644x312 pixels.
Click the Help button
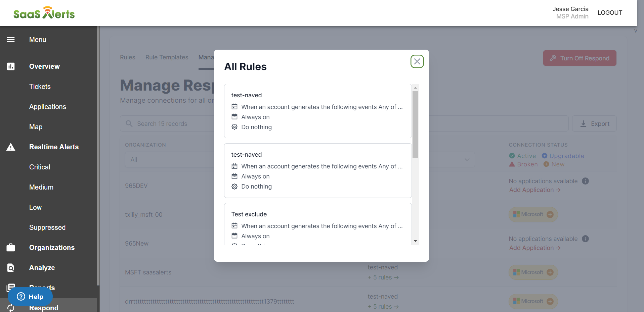[x=30, y=297]
